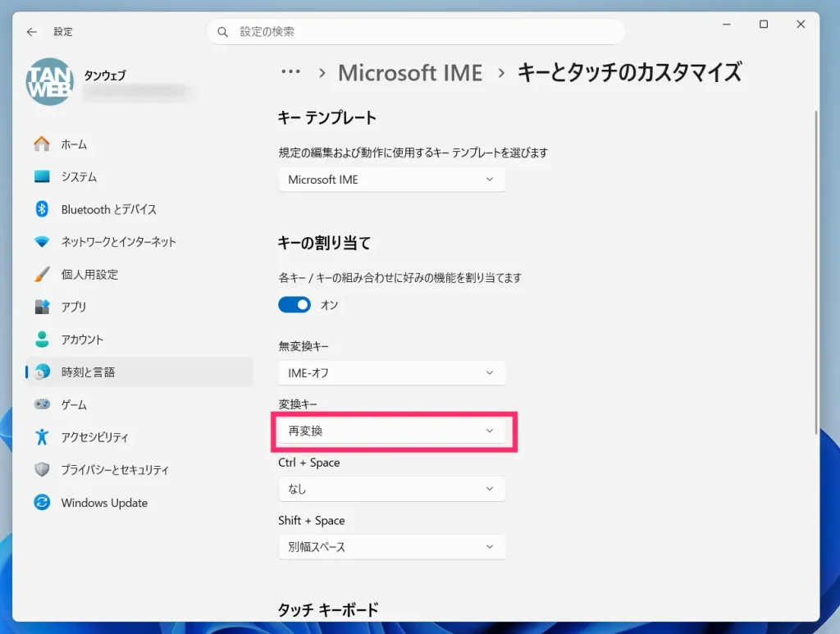Click the network Wi-Fi icon
Image resolution: width=840 pixels, height=634 pixels.
pos(42,241)
